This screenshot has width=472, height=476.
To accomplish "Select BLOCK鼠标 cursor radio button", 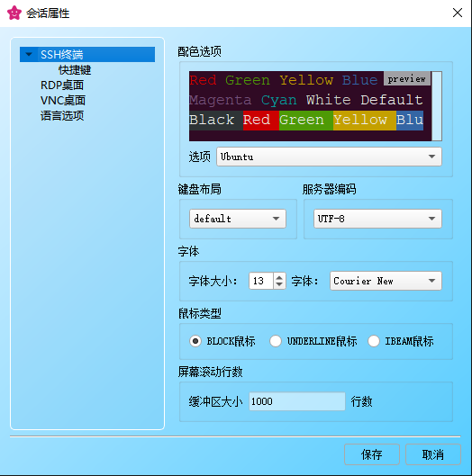I will click(x=195, y=341).
